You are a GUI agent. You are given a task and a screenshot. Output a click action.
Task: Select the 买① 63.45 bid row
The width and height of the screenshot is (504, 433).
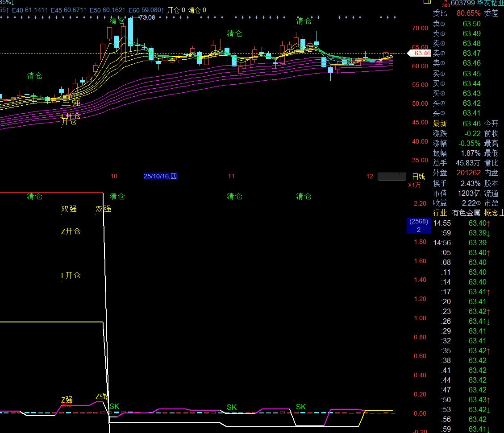tap(457, 74)
